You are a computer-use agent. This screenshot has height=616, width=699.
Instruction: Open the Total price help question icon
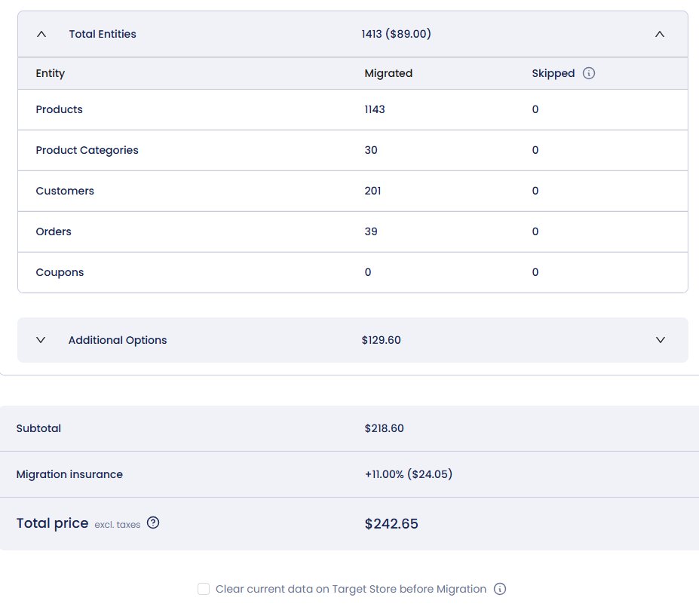pos(153,523)
